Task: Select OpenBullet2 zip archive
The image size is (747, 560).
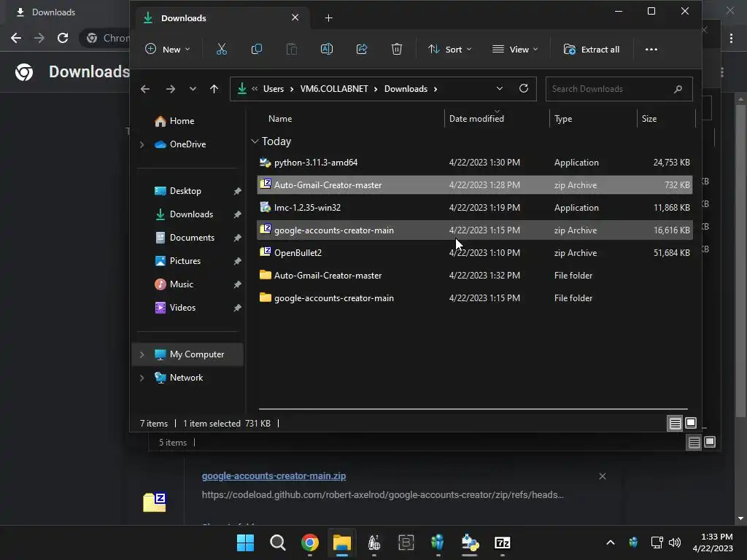Action: (x=474, y=253)
